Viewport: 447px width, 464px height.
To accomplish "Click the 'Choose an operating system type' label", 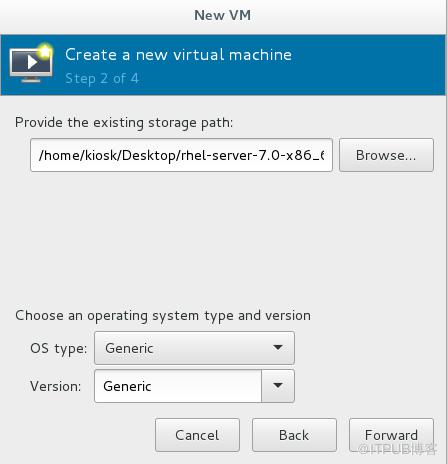I will (163, 315).
